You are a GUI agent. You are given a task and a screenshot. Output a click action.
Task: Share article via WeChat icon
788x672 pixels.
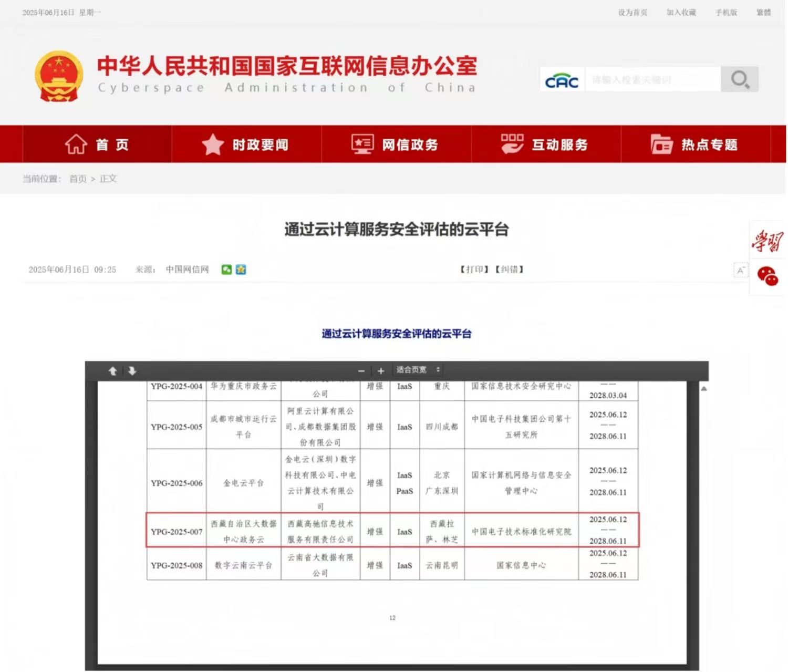point(226,270)
